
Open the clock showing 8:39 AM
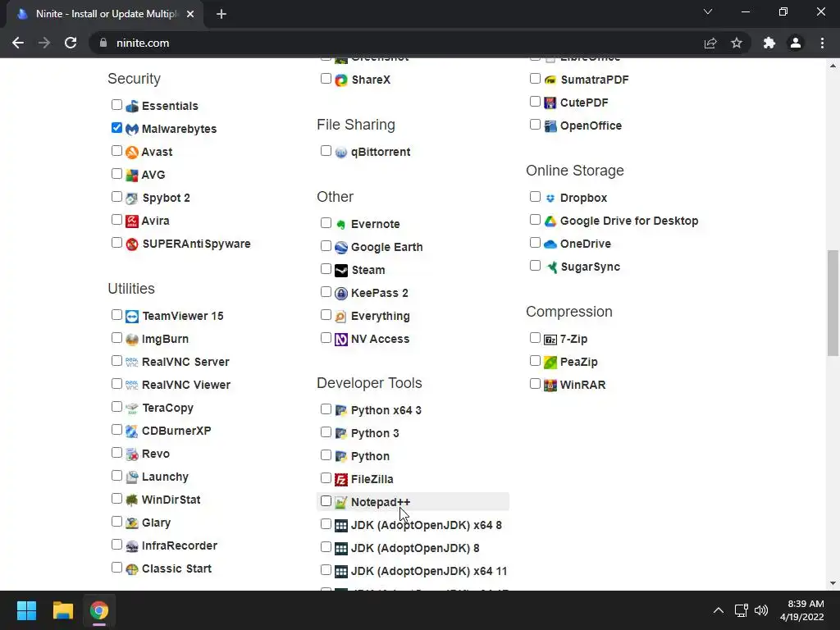tap(802, 610)
